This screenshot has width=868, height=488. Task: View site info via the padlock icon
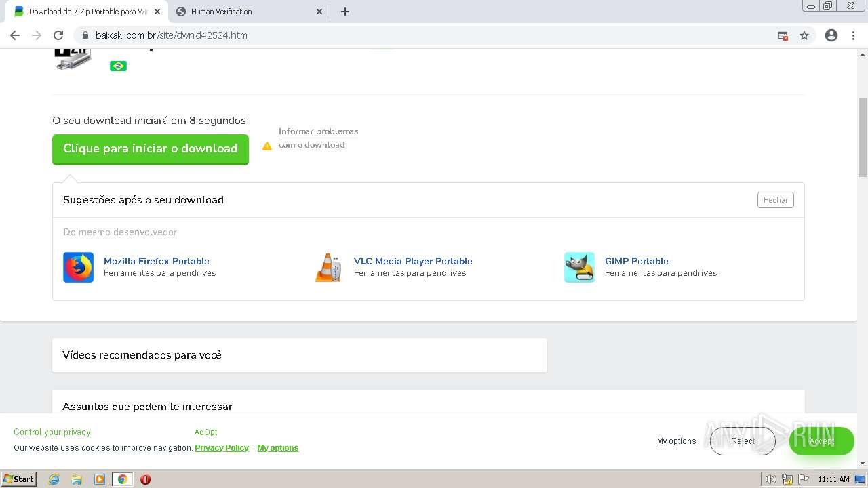tap(85, 35)
